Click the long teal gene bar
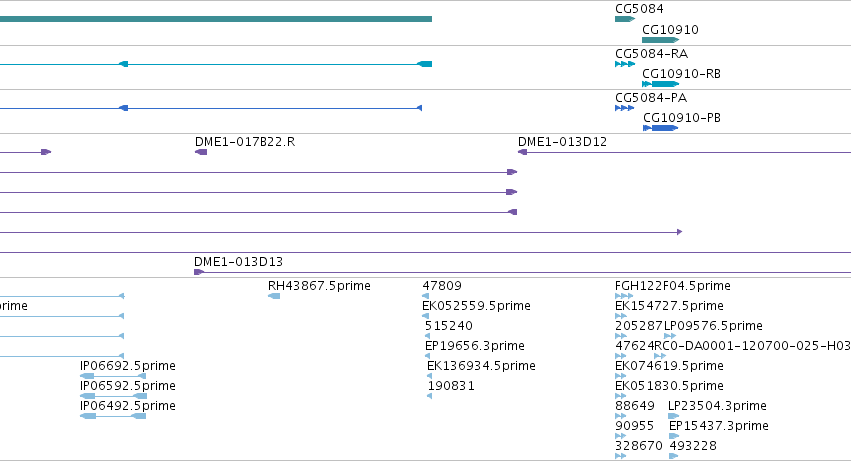Screen dimensions: 851x461 click(216, 19)
